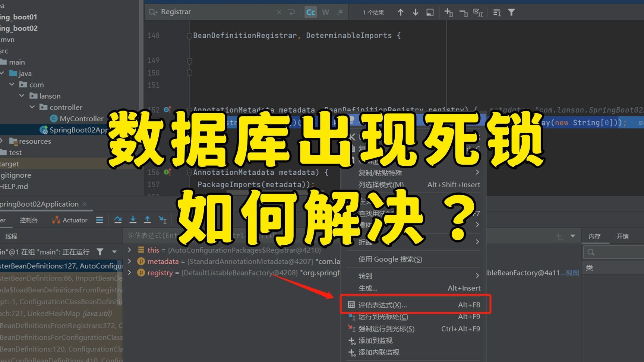Toggle select-in-selection search icon
The height and width of the screenshot is (362, 644).
tap(430, 12)
